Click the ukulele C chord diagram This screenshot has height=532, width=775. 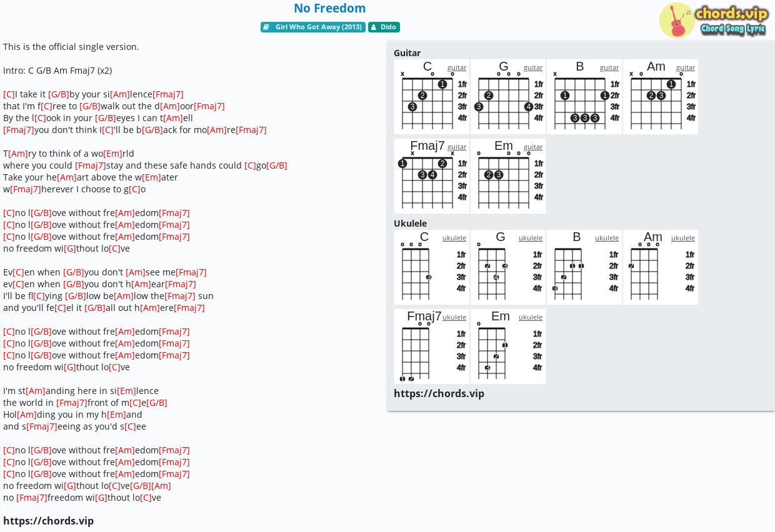point(432,267)
